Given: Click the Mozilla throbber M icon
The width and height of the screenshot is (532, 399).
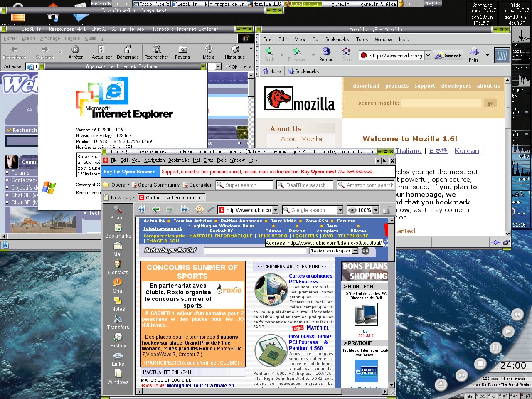Looking at the screenshot, I should pos(502,55).
